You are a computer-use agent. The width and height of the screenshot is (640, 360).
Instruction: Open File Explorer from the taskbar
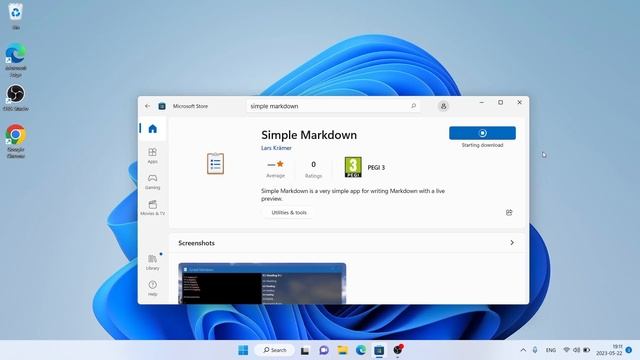[x=342, y=350]
